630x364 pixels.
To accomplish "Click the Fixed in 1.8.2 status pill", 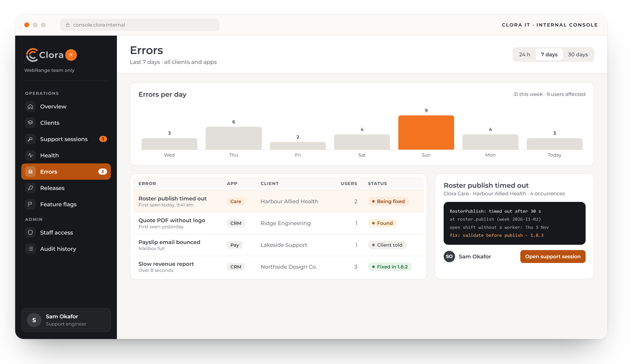I will 390,267.
